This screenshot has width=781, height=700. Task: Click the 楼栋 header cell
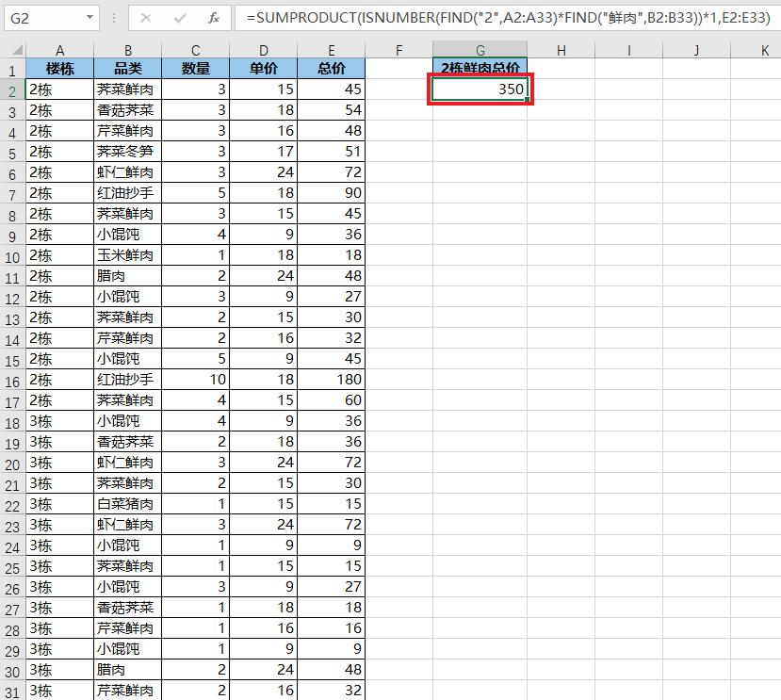click(59, 68)
